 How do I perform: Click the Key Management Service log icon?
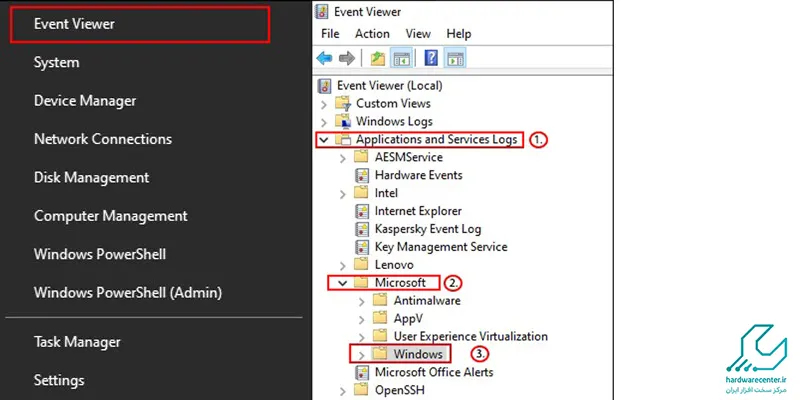pyautogui.click(x=361, y=247)
